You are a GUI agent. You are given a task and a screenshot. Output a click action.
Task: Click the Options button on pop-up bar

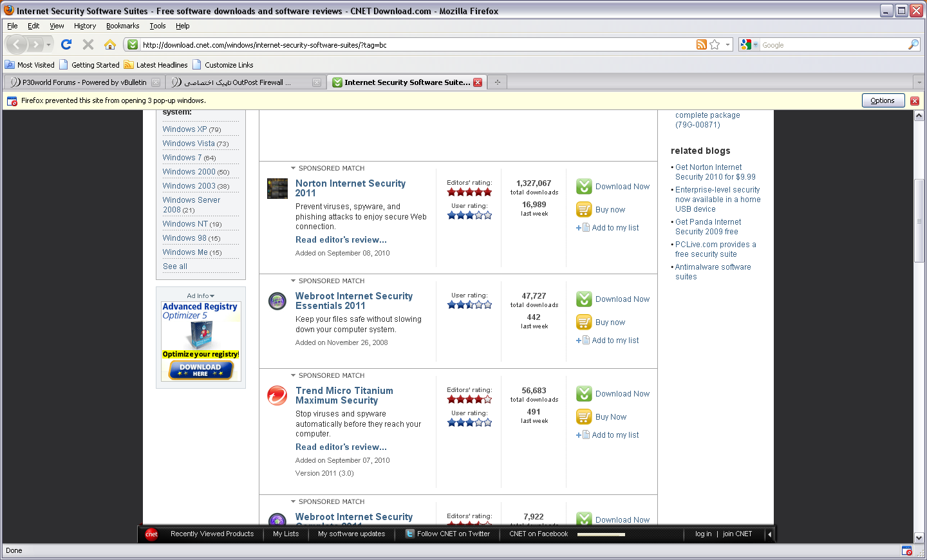883,100
